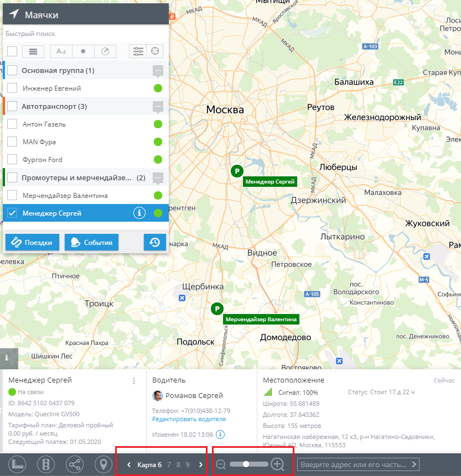Click the Редактировать водителя link
The image size is (461, 476).
click(189, 419)
